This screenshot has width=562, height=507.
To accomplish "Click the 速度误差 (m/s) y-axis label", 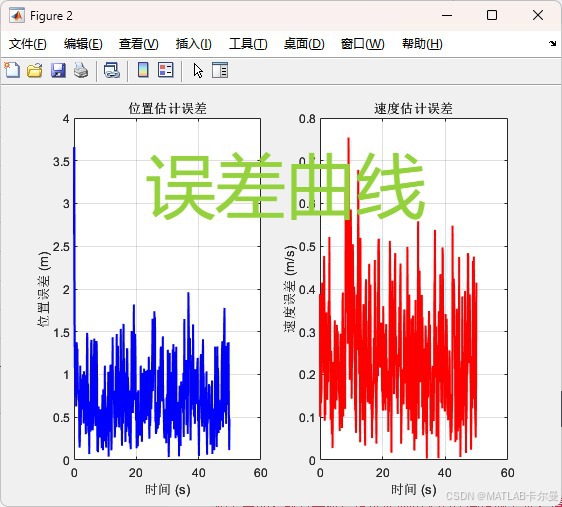I will click(x=290, y=289).
